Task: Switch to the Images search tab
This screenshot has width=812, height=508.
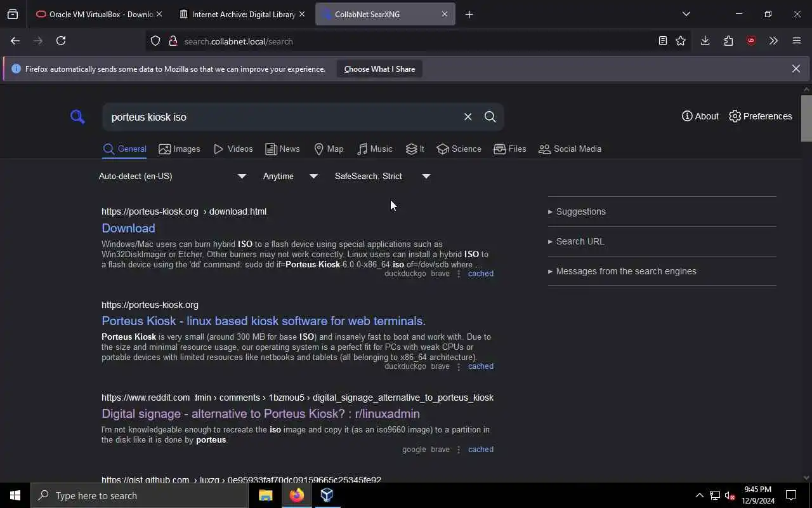Action: pyautogui.click(x=180, y=149)
